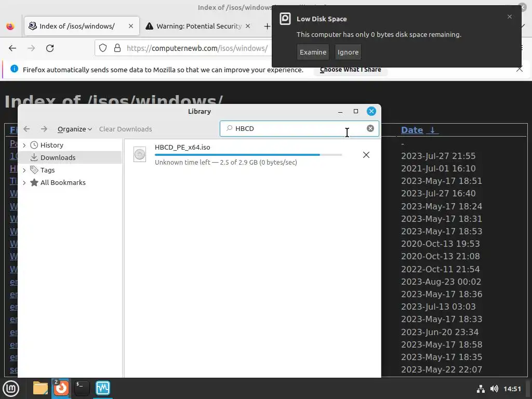Click info icon in data sharing bar
Image resolution: width=532 pixels, height=399 pixels.
[14, 69]
